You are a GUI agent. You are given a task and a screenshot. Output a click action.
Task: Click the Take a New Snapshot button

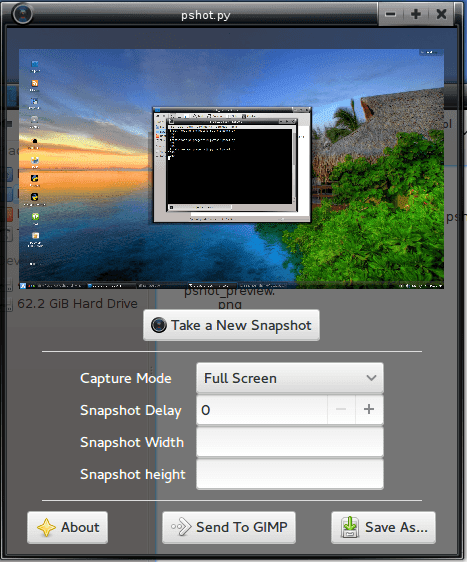click(x=231, y=325)
